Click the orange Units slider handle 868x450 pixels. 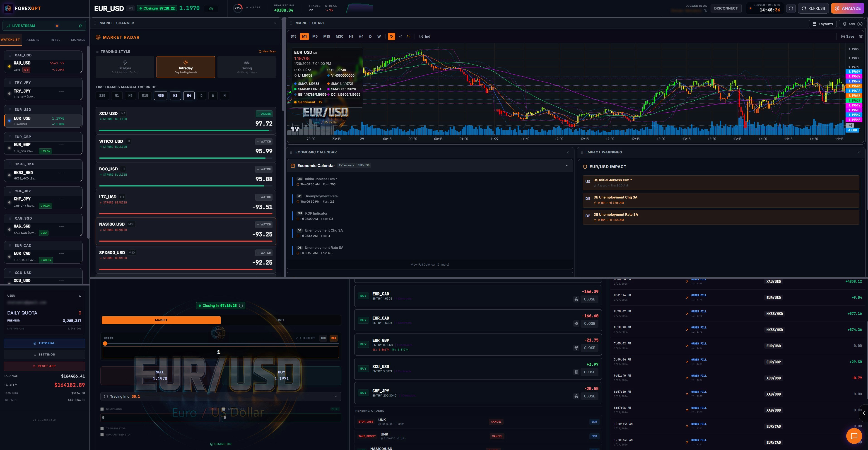tap(105, 343)
